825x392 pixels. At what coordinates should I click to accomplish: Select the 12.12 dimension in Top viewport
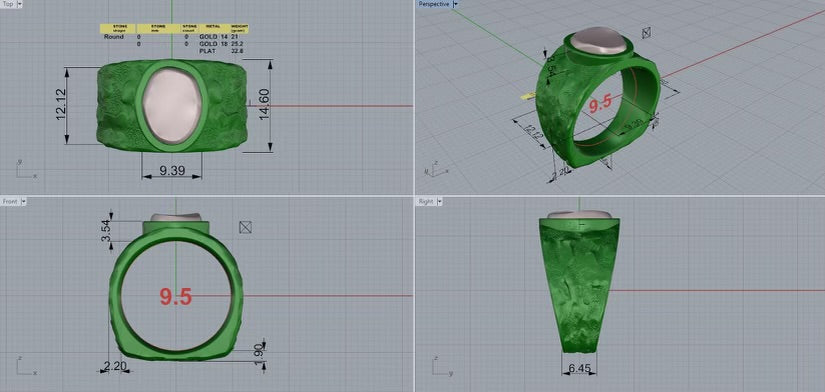click(x=62, y=105)
